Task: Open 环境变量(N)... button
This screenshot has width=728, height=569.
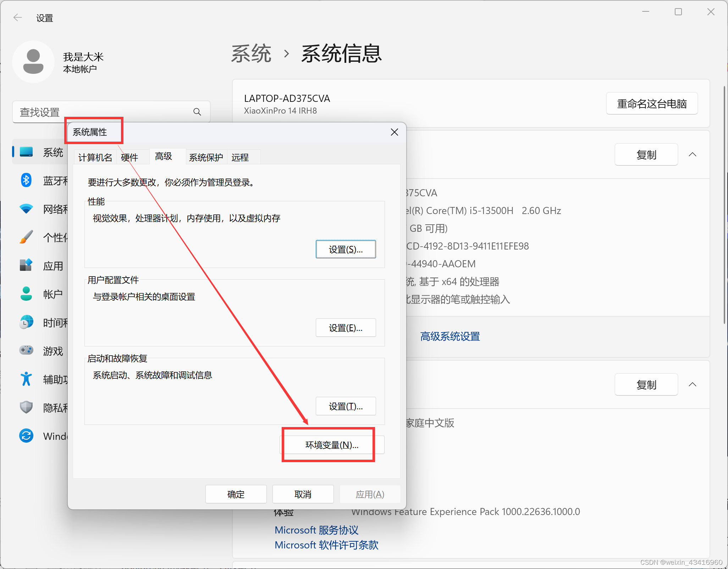Action: tap(332, 445)
